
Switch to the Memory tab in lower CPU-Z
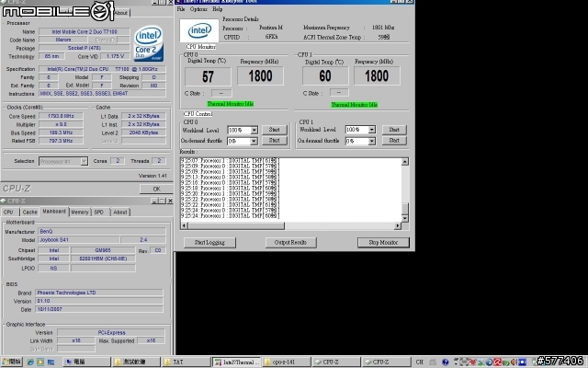click(x=80, y=213)
